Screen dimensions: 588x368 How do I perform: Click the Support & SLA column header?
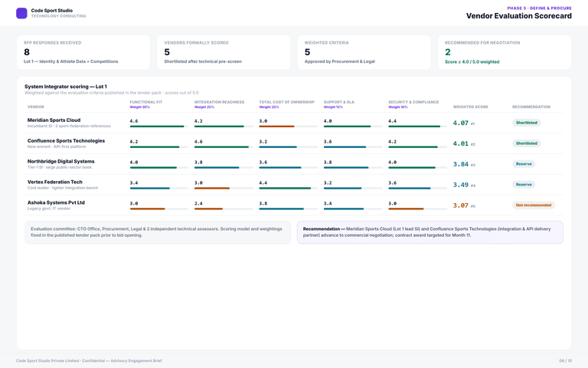point(338,102)
